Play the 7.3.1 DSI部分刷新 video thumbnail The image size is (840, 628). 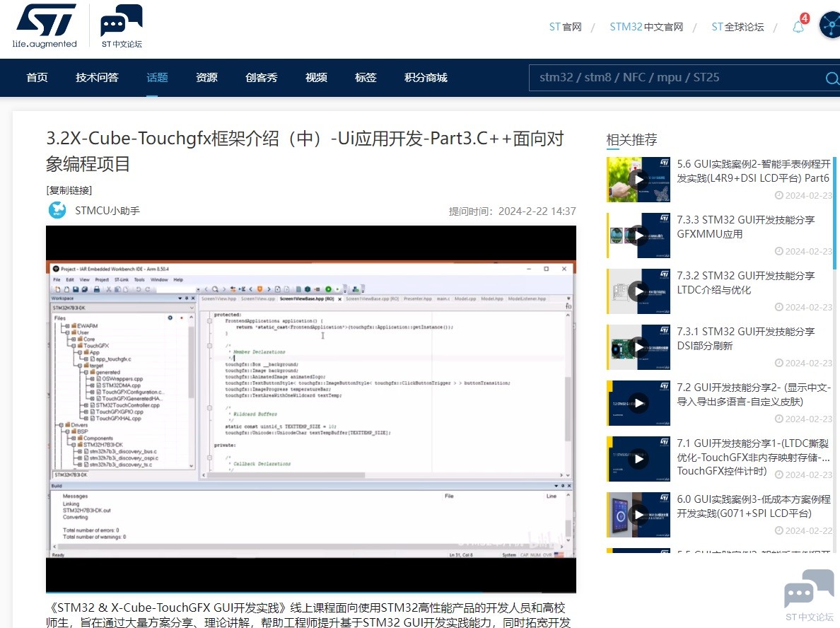pyautogui.click(x=638, y=347)
